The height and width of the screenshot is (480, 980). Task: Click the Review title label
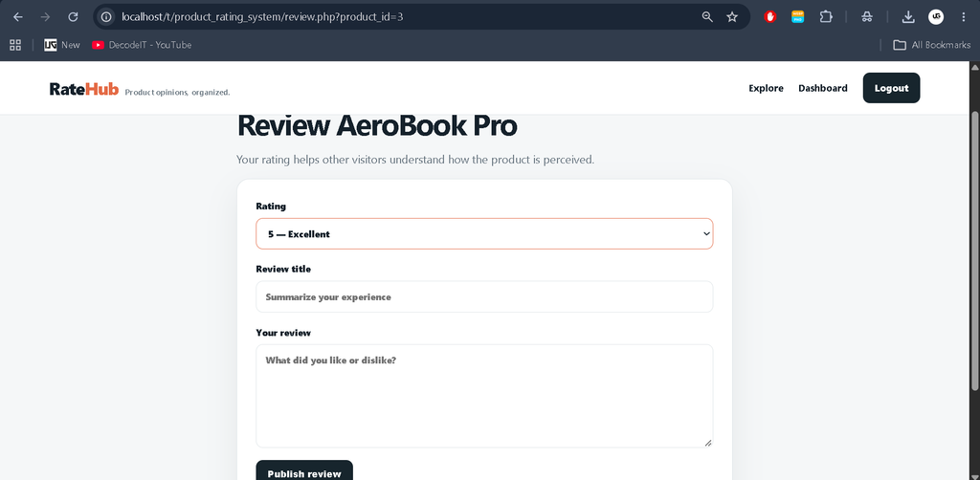point(283,269)
